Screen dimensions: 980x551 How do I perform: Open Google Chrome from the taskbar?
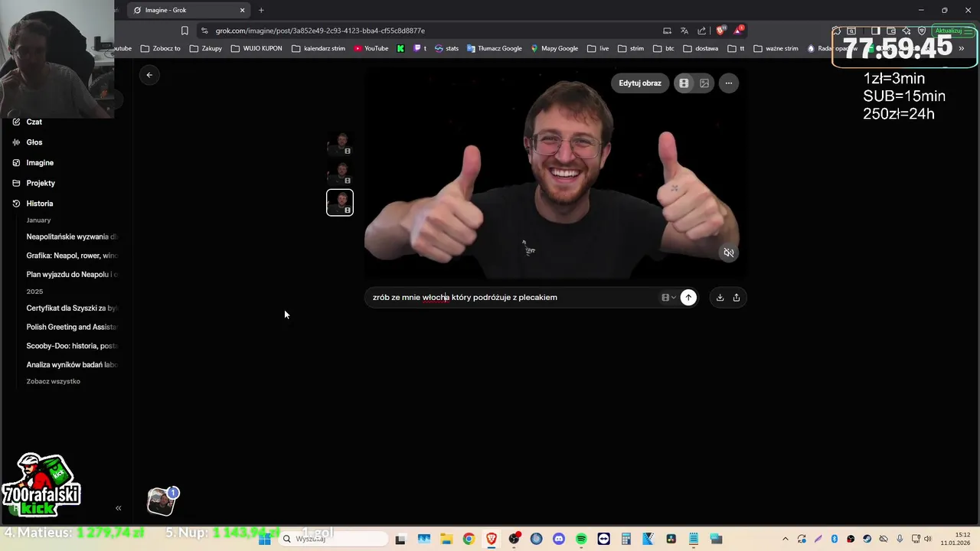click(469, 539)
